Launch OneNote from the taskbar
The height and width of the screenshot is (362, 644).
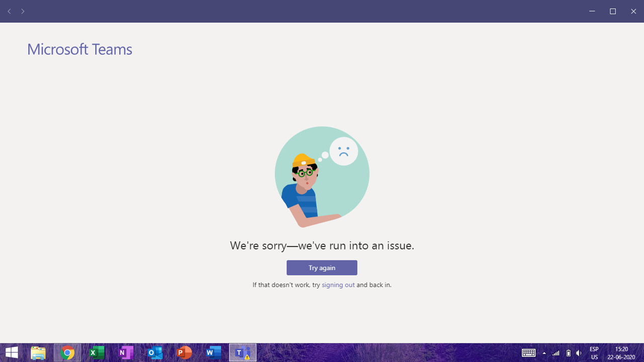[126, 352]
